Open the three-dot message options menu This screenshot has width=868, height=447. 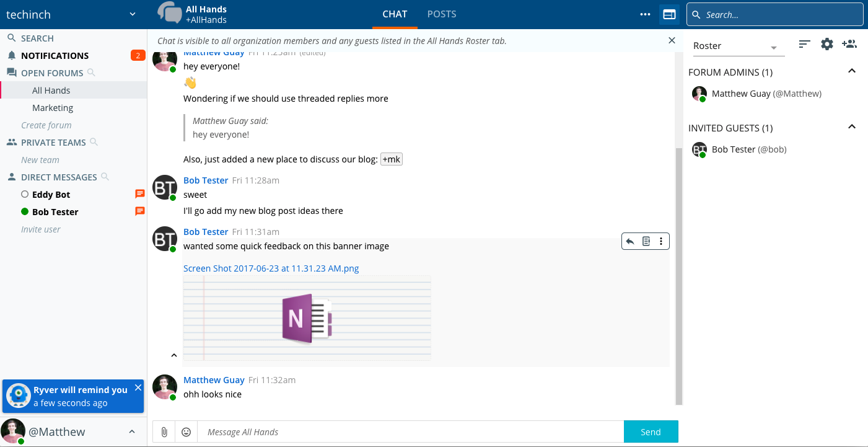pos(661,241)
